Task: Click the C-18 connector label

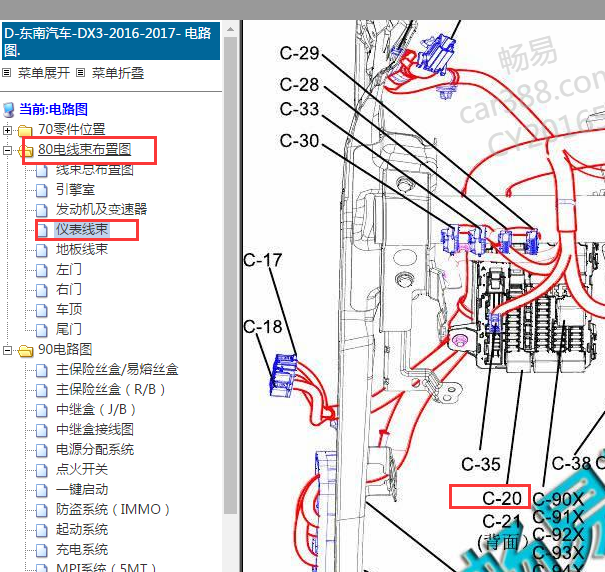Action: click(x=263, y=327)
